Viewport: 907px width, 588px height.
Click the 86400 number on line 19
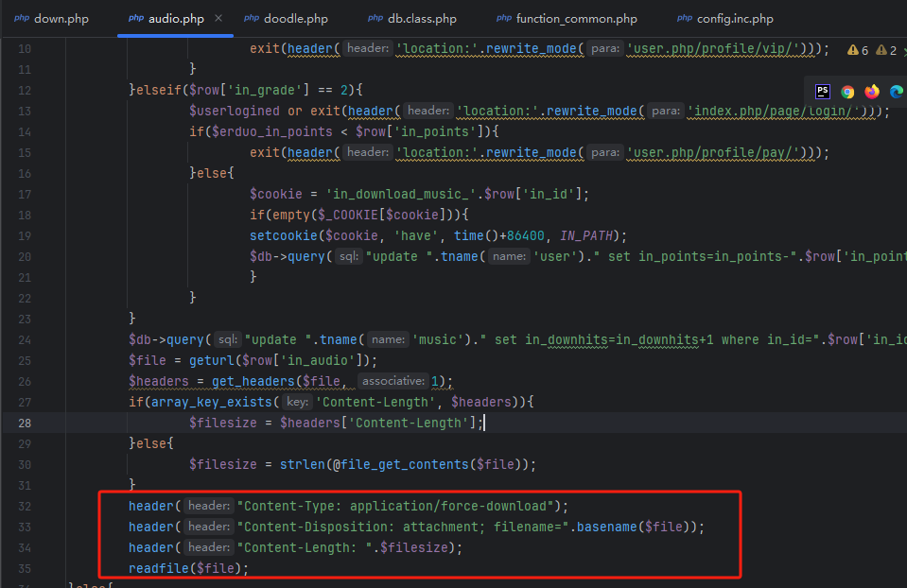tap(525, 236)
